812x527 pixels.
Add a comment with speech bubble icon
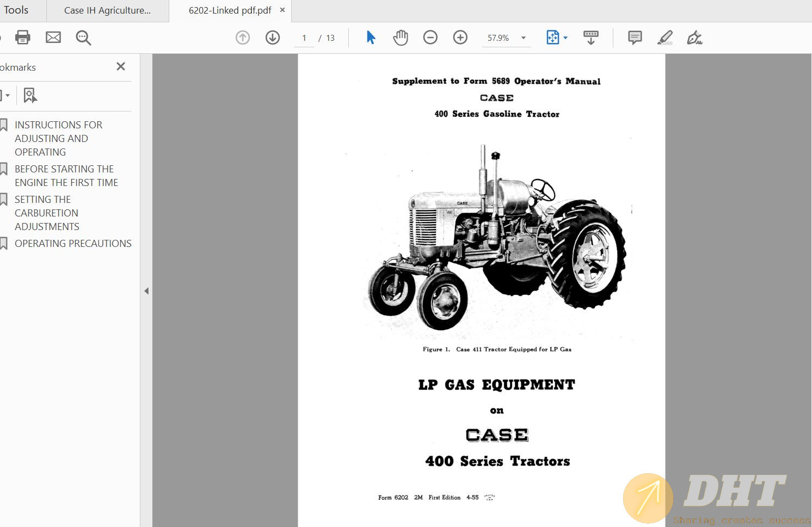click(x=635, y=38)
